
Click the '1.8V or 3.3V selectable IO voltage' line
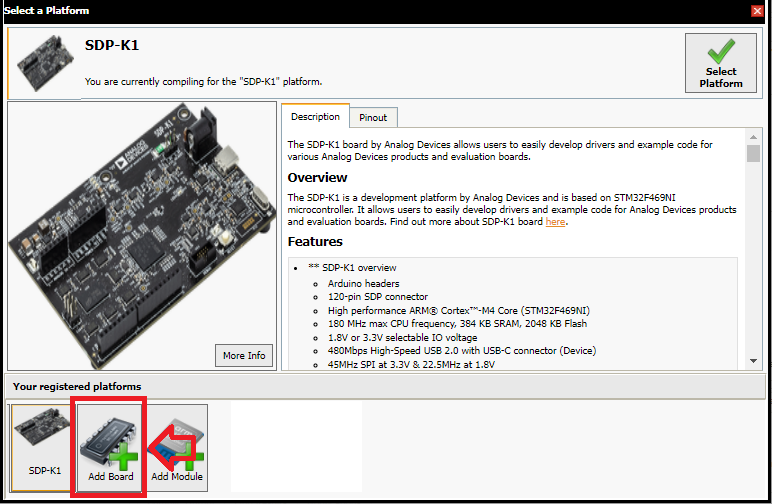402,338
